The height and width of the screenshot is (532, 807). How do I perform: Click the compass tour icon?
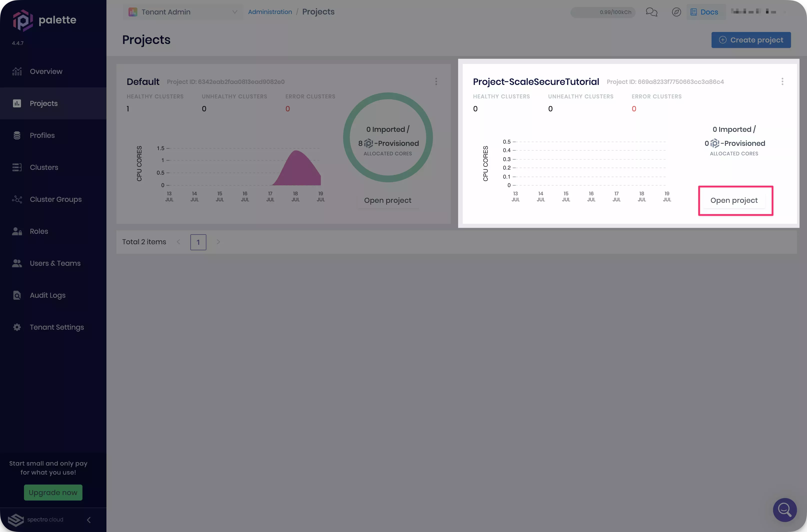click(676, 12)
